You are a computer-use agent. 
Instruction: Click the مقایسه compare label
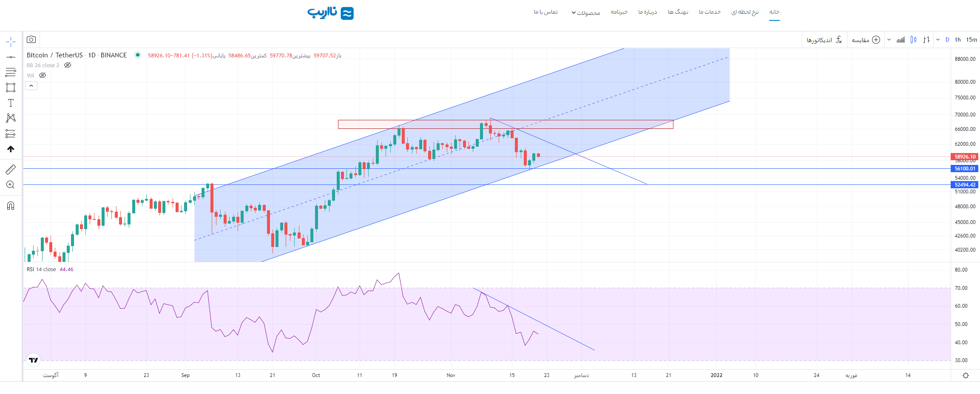[x=860, y=40]
